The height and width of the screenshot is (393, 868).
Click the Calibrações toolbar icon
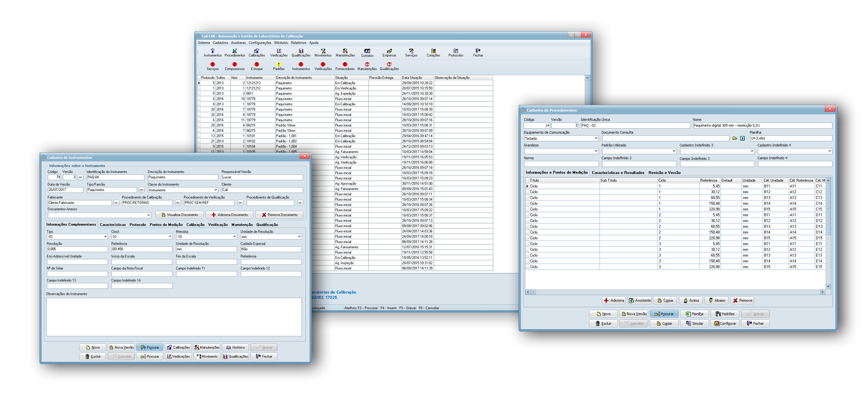[257, 52]
